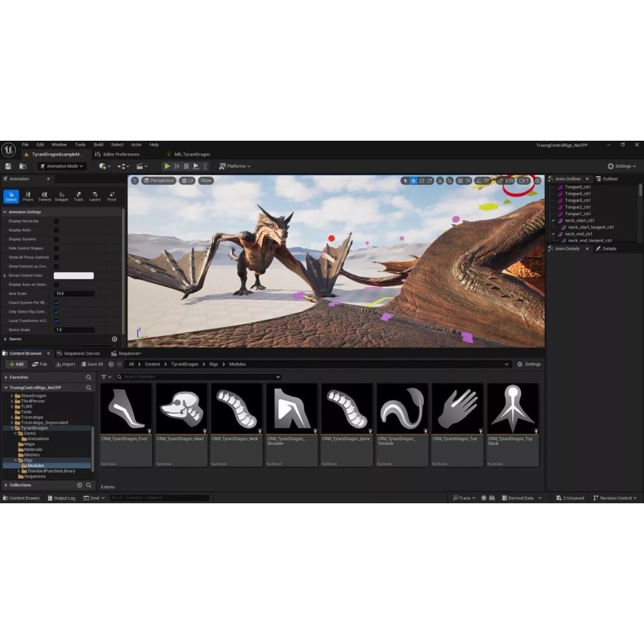644x644 pixels.
Task: Open the Cmd console type dropdown
Action: click(x=94, y=498)
